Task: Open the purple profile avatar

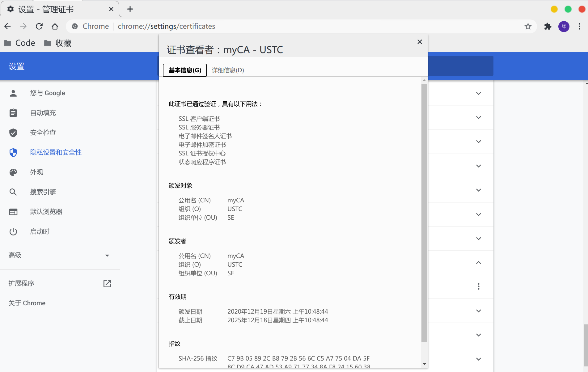Action: (564, 27)
